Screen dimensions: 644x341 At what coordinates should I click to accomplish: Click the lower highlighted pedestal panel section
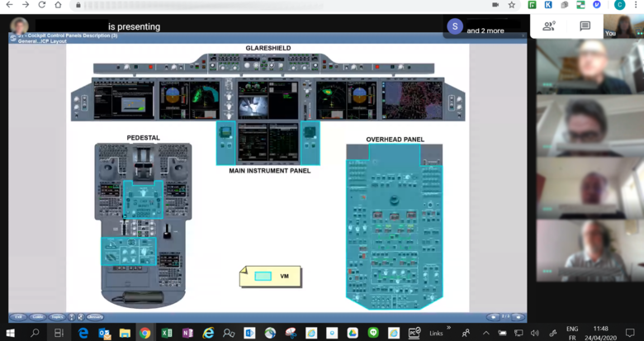(x=129, y=251)
